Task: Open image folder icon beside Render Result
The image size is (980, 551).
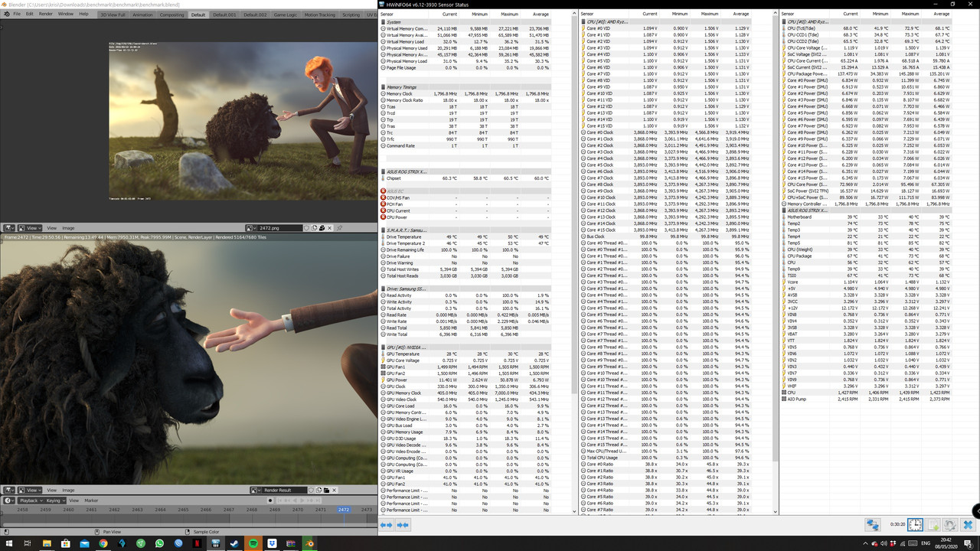Action: click(x=326, y=491)
